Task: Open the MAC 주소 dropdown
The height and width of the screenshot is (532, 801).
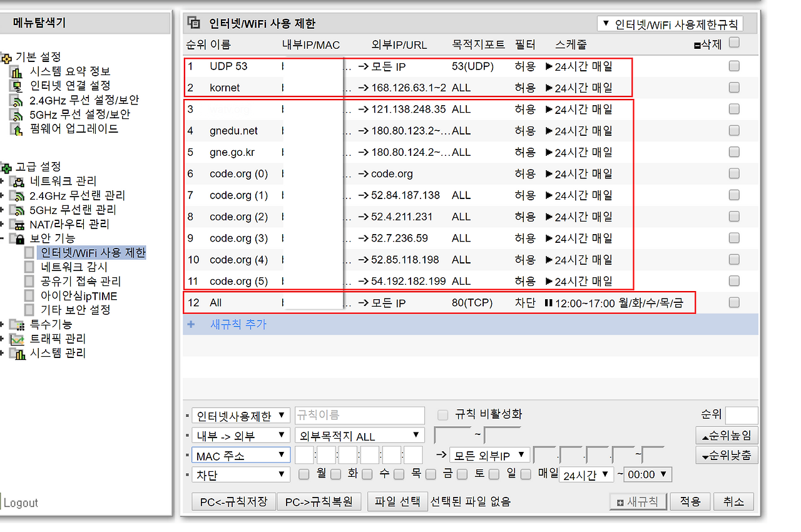Action: coord(241,455)
